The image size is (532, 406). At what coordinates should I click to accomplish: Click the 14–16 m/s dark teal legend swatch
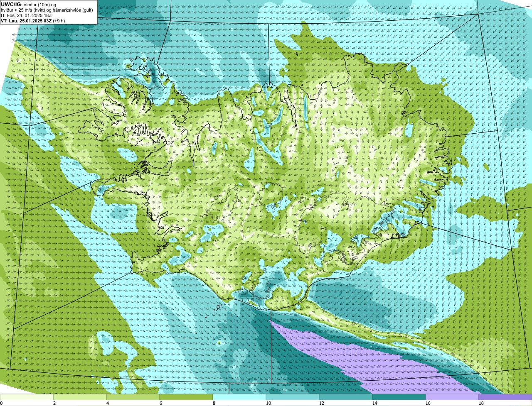click(399, 397)
